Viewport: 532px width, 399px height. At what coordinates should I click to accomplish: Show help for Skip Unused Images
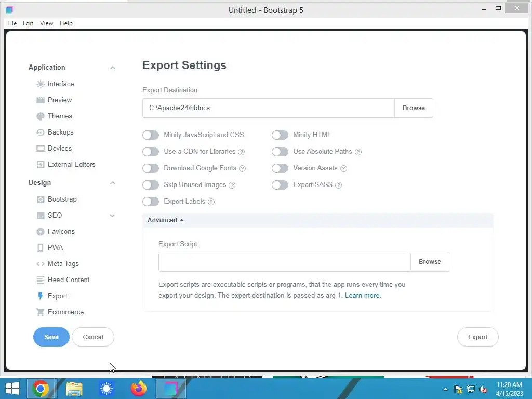point(232,185)
